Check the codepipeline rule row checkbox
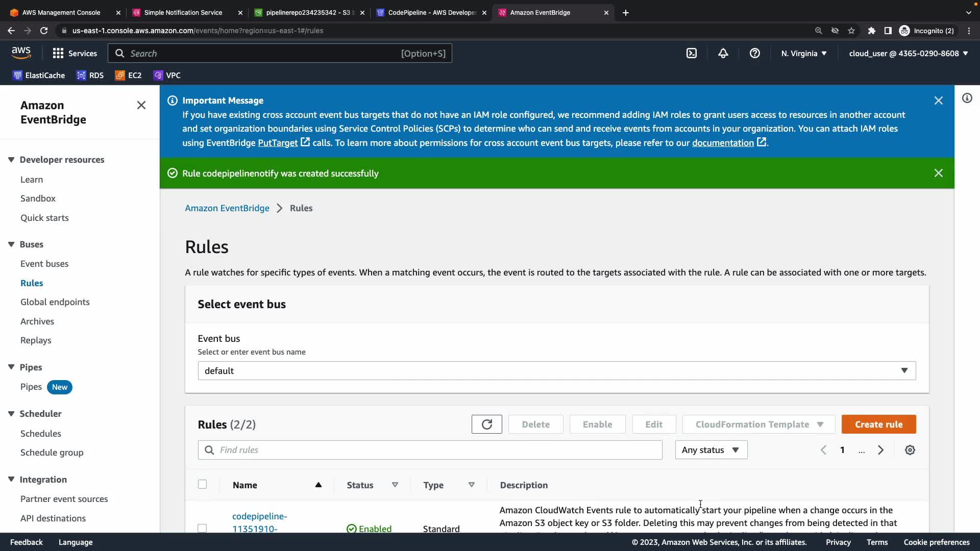Image resolution: width=980 pixels, height=551 pixels. (x=202, y=528)
